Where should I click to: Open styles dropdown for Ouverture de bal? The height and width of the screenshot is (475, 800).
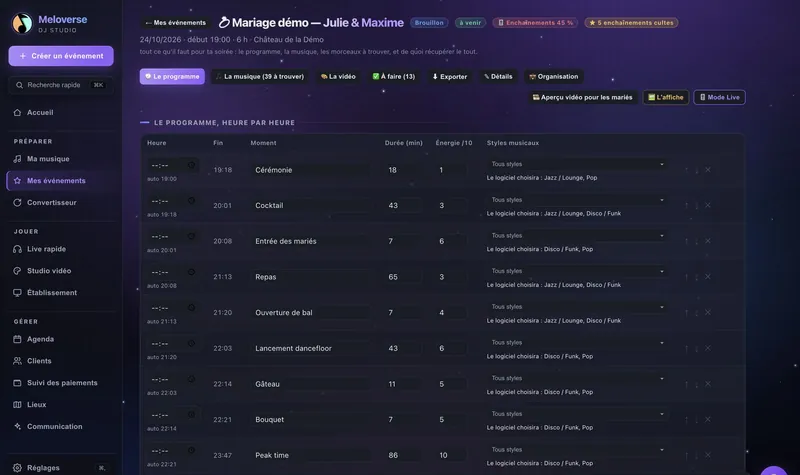coord(578,307)
